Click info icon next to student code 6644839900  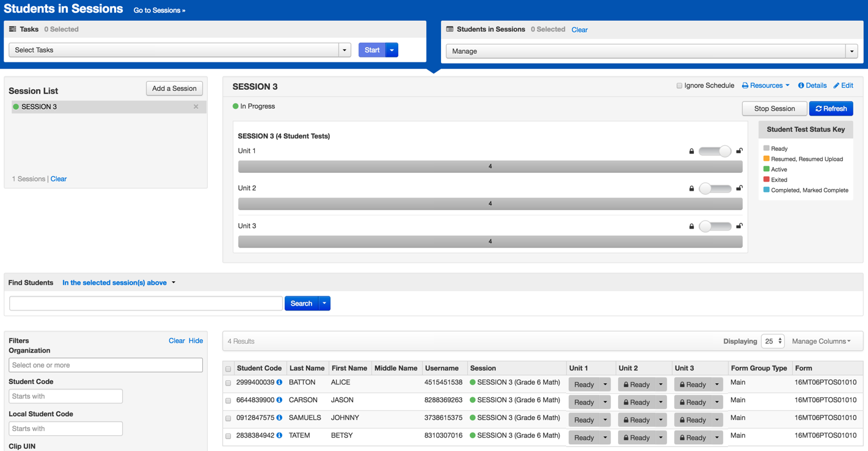(x=279, y=400)
